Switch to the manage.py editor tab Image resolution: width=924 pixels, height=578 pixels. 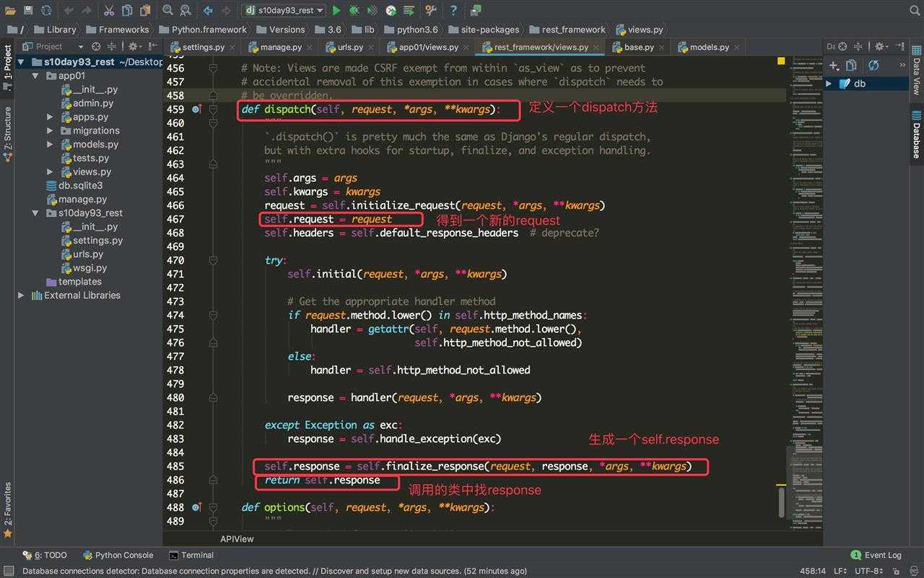pyautogui.click(x=281, y=47)
